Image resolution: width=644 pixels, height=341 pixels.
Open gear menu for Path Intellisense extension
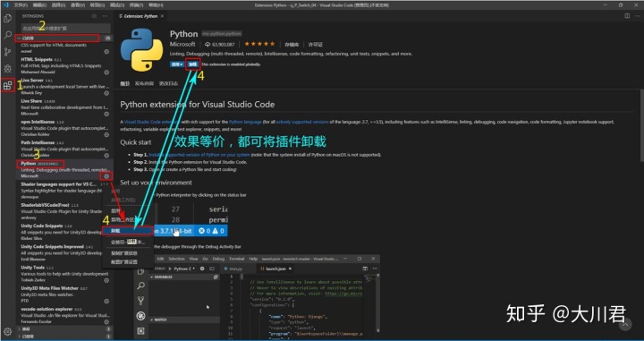106,156
